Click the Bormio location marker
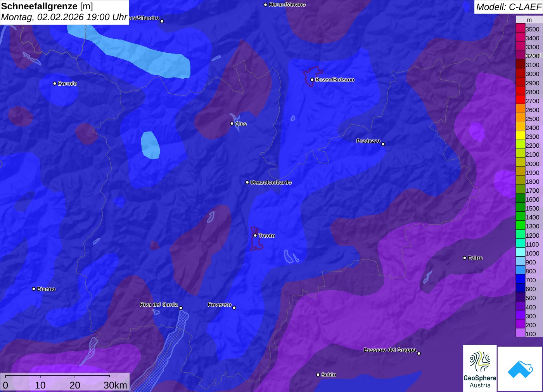 pos(55,83)
